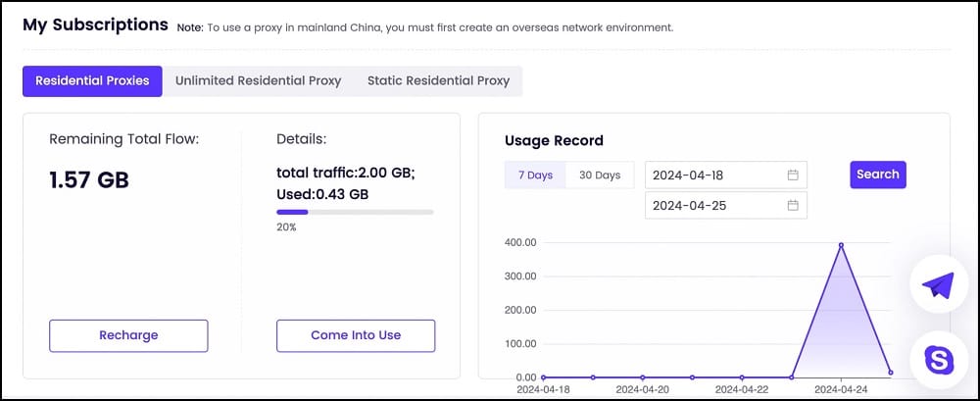This screenshot has width=980, height=401.
Task: Click the 2024-04-20 x-axis label
Action: (x=643, y=388)
